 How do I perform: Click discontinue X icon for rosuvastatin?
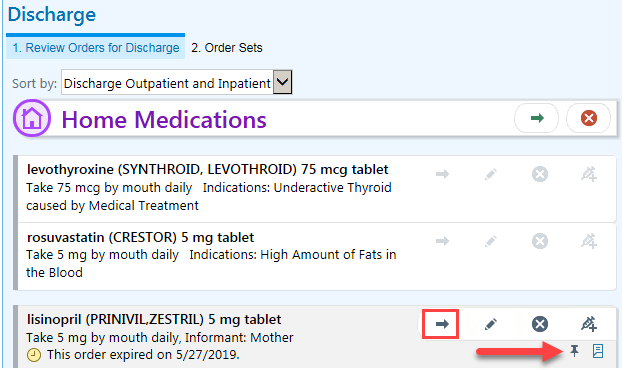(x=540, y=241)
